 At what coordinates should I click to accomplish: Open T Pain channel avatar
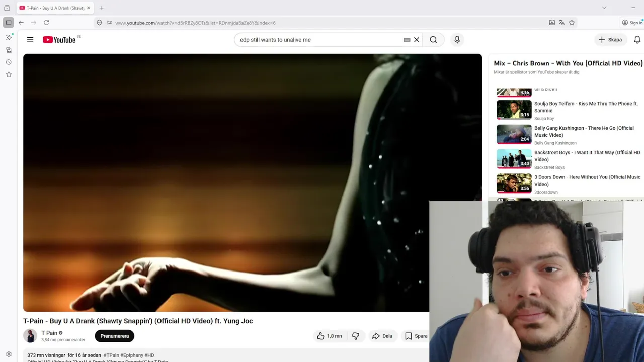pyautogui.click(x=30, y=336)
